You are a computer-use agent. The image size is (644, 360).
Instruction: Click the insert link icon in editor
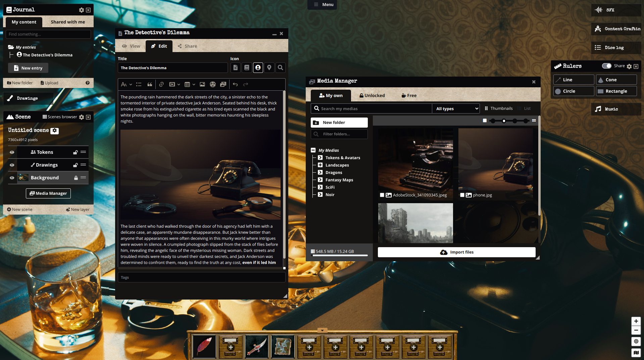point(161,85)
